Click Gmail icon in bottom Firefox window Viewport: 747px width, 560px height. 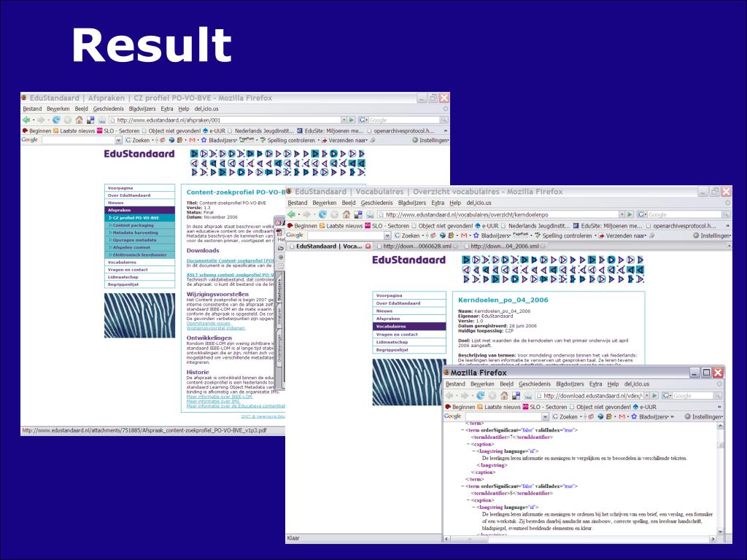pyautogui.click(x=622, y=416)
